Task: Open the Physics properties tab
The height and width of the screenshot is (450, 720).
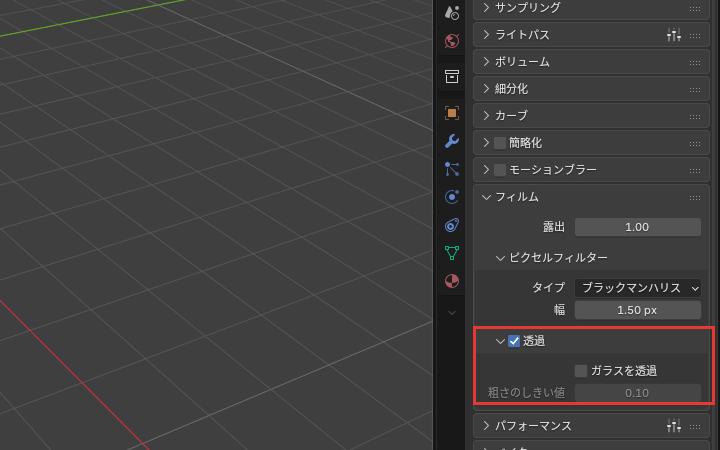Action: tap(452, 197)
